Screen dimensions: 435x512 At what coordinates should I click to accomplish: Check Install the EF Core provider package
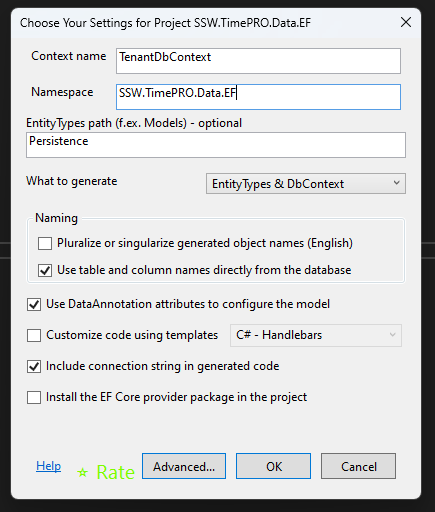[x=34, y=397]
